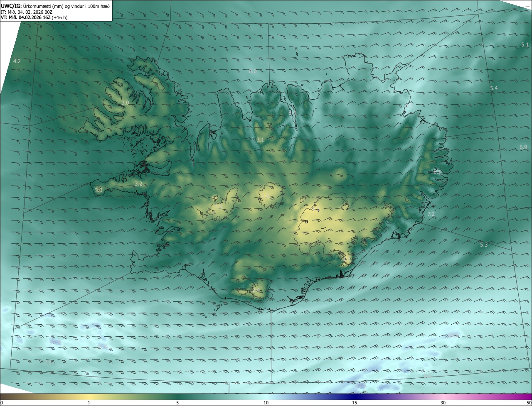This screenshot has width=532, height=406.
Task: Click the 'VT: Mið. 04.02.2026 16Z (+16 h)' line
Action: (x=34, y=17)
